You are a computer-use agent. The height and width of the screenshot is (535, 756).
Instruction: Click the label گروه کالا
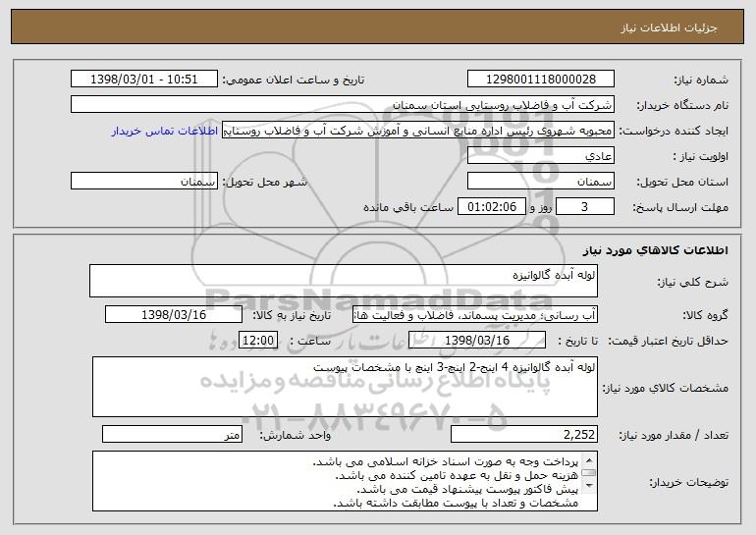[705, 316]
